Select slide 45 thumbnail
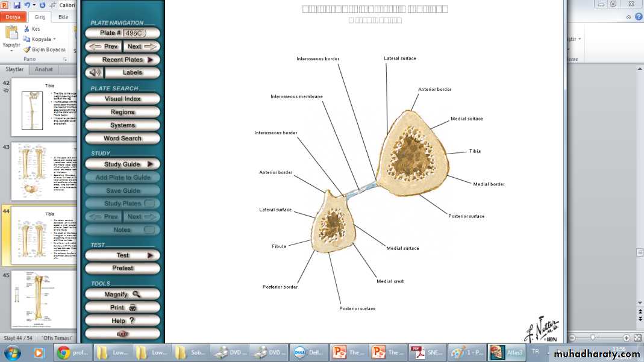Image resolution: width=644 pixels, height=362 pixels. click(x=44, y=300)
